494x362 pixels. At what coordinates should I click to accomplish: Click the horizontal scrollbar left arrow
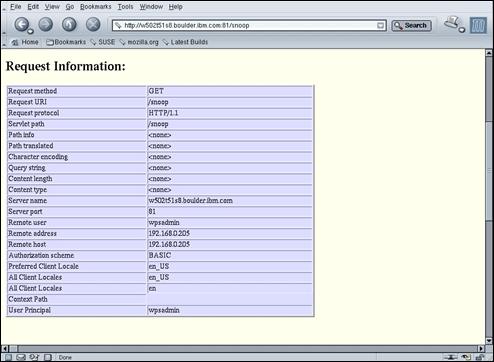click(5, 349)
